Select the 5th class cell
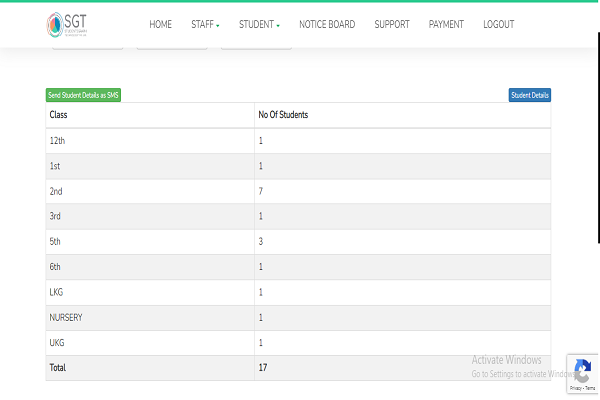Image resolution: width=600 pixels, height=400 pixels. click(x=56, y=242)
